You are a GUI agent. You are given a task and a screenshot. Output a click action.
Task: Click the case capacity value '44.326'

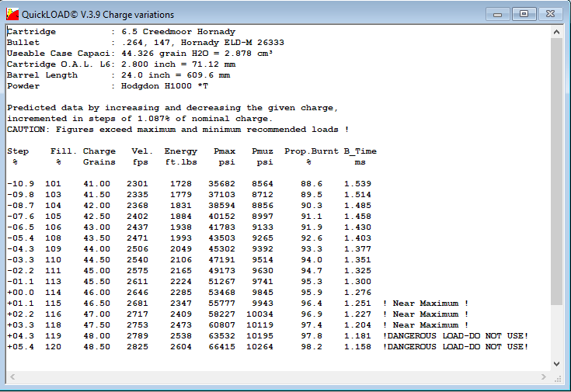138,54
